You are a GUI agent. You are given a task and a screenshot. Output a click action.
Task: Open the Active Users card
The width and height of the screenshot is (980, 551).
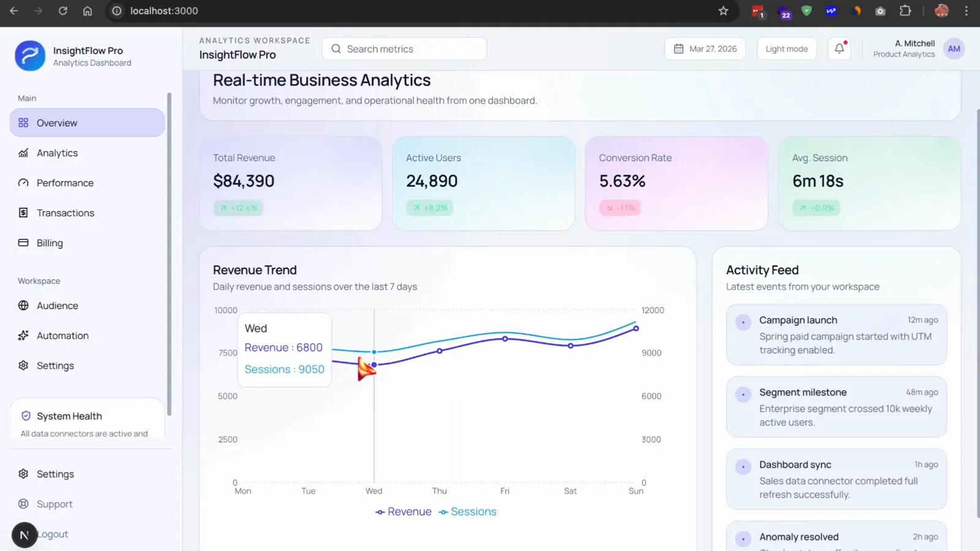click(483, 183)
